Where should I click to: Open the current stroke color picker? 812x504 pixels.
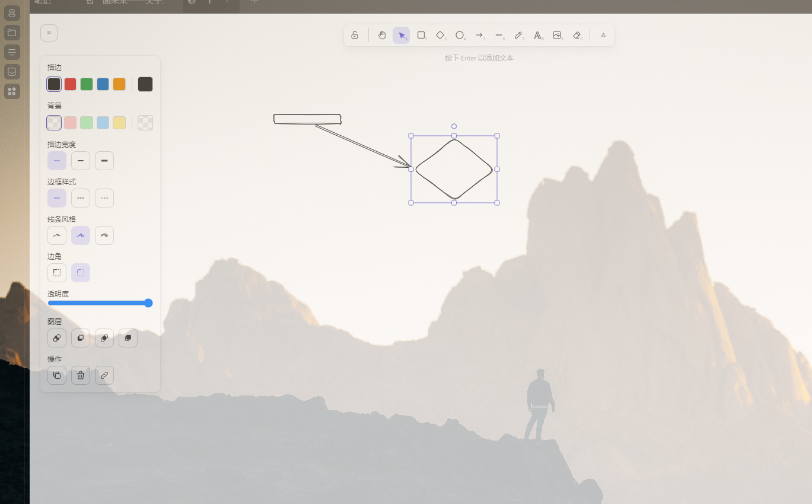coord(145,84)
